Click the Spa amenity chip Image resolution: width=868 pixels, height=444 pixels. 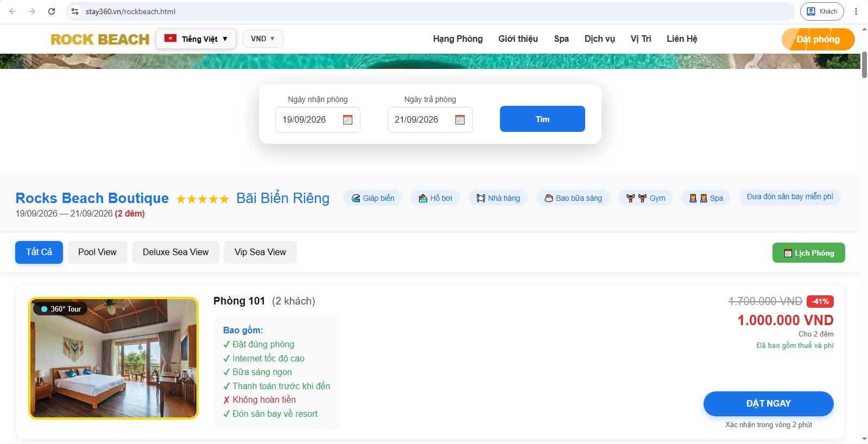(706, 198)
